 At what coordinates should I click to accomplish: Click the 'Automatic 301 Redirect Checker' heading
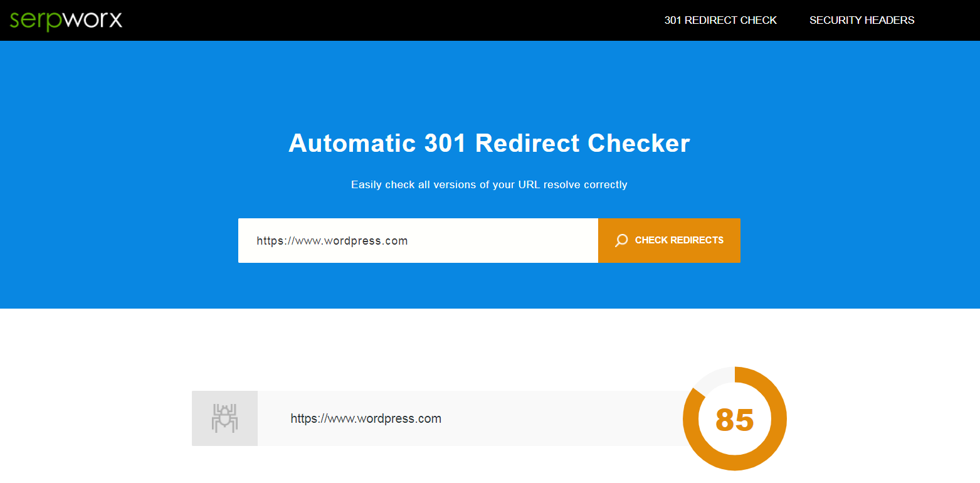pos(489,143)
